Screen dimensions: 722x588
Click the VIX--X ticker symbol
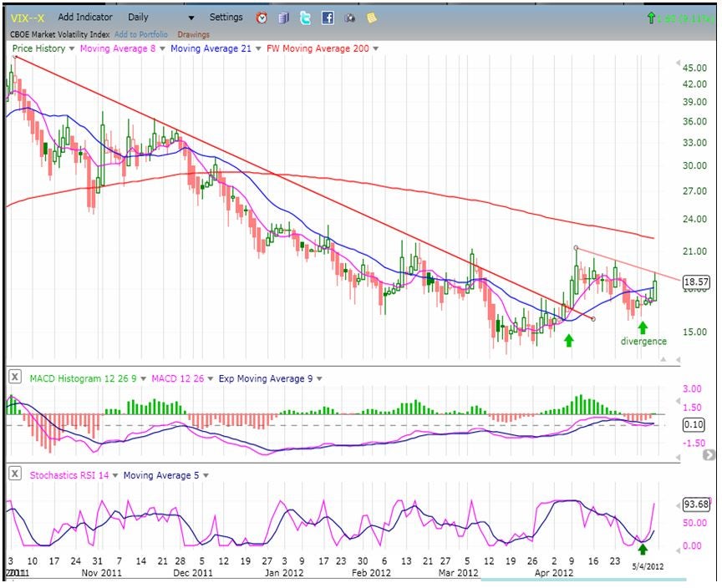pos(28,18)
